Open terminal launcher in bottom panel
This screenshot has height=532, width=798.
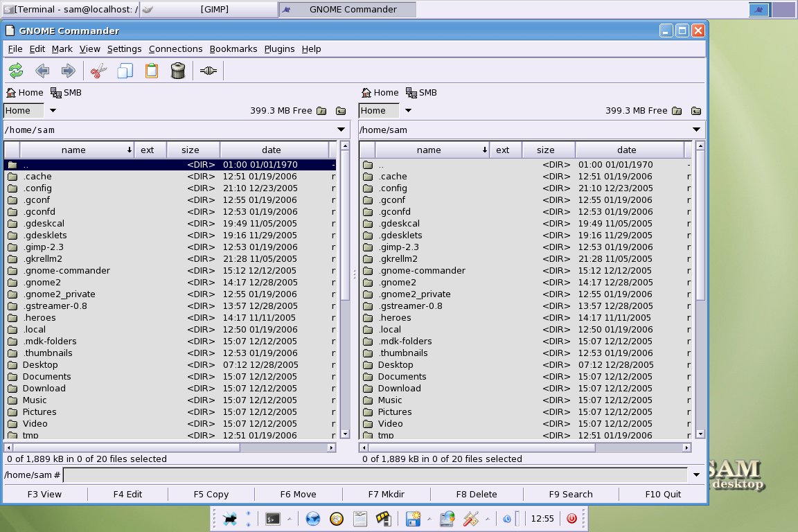(x=273, y=519)
